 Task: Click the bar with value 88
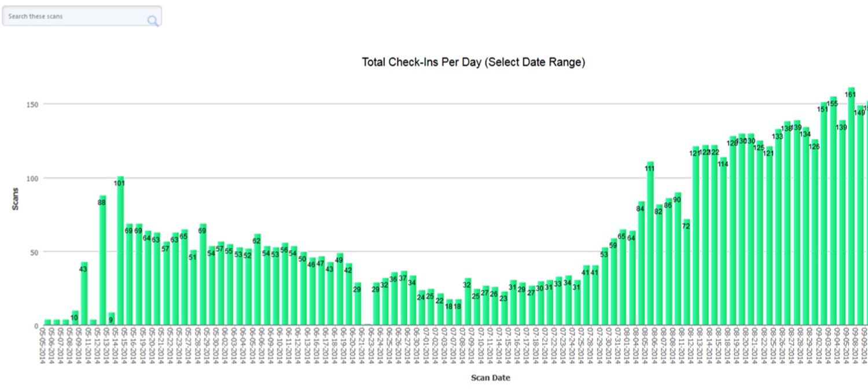(102, 260)
